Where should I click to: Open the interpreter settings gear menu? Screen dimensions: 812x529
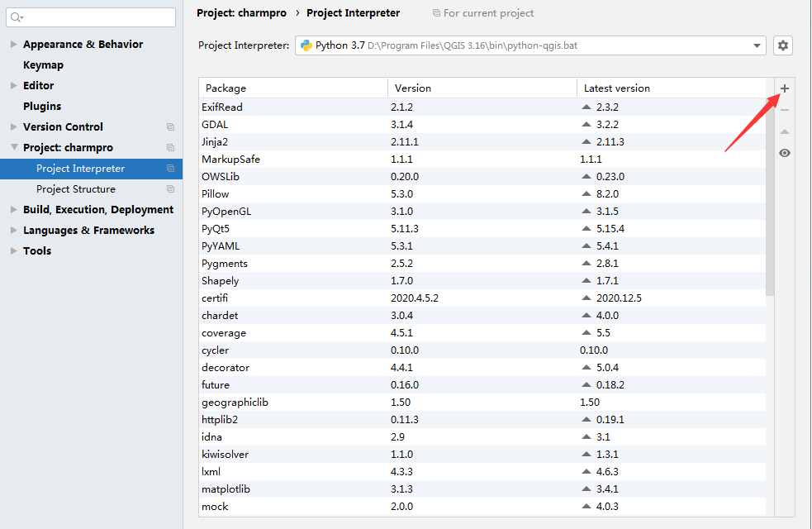pyautogui.click(x=783, y=45)
